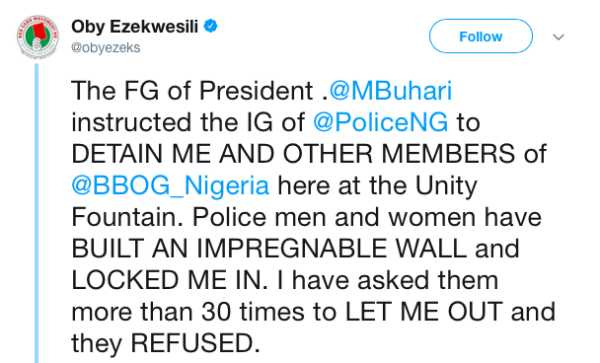Expand the tweet options chevron menu
This screenshot has height=363, width=600.
click(x=559, y=37)
